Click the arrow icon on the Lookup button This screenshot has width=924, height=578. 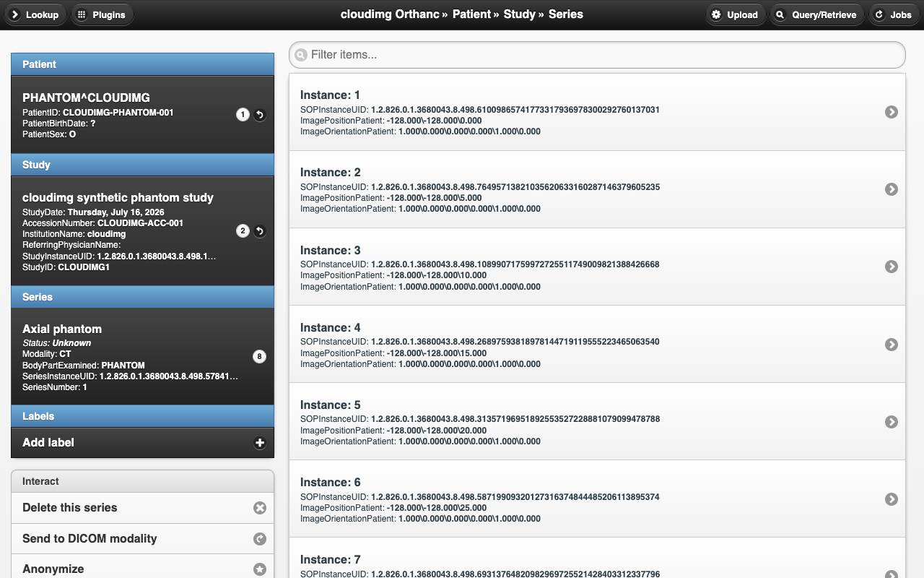[x=15, y=14]
